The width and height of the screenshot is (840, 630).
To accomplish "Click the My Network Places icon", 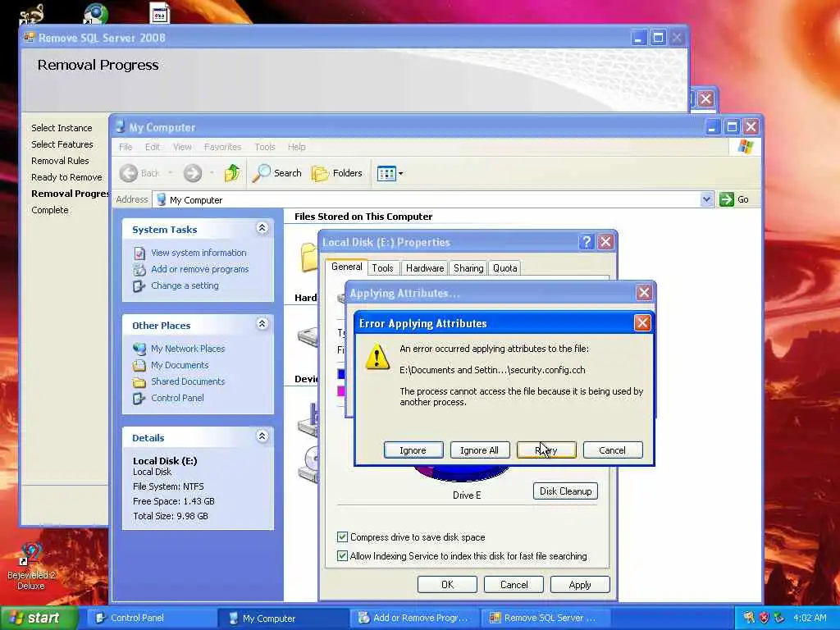I will tap(139, 349).
